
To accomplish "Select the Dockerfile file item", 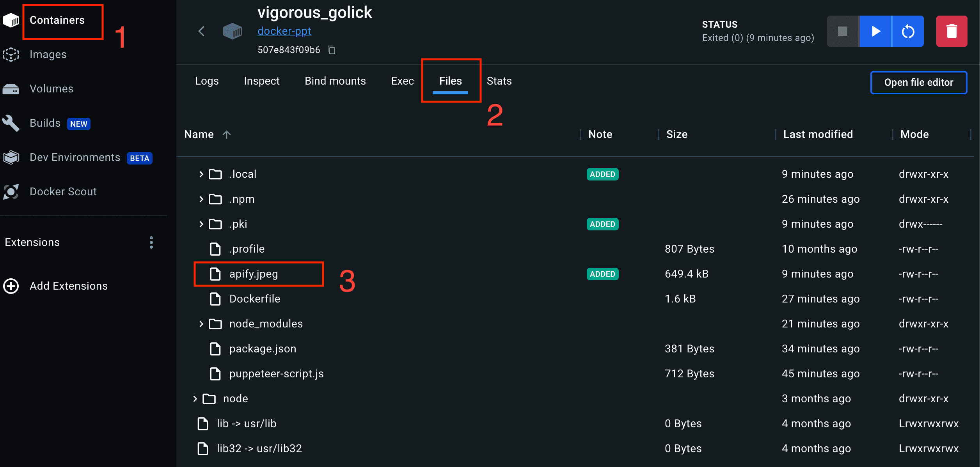I will pos(254,299).
